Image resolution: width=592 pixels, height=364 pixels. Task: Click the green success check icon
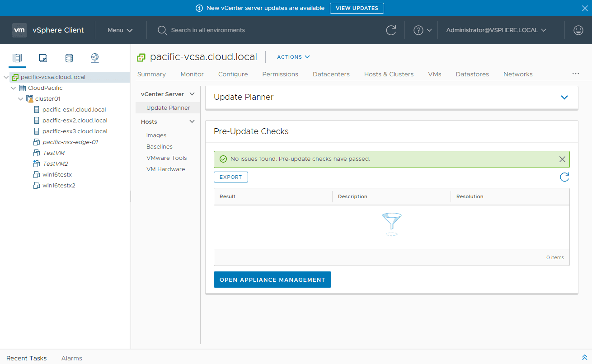click(x=223, y=159)
